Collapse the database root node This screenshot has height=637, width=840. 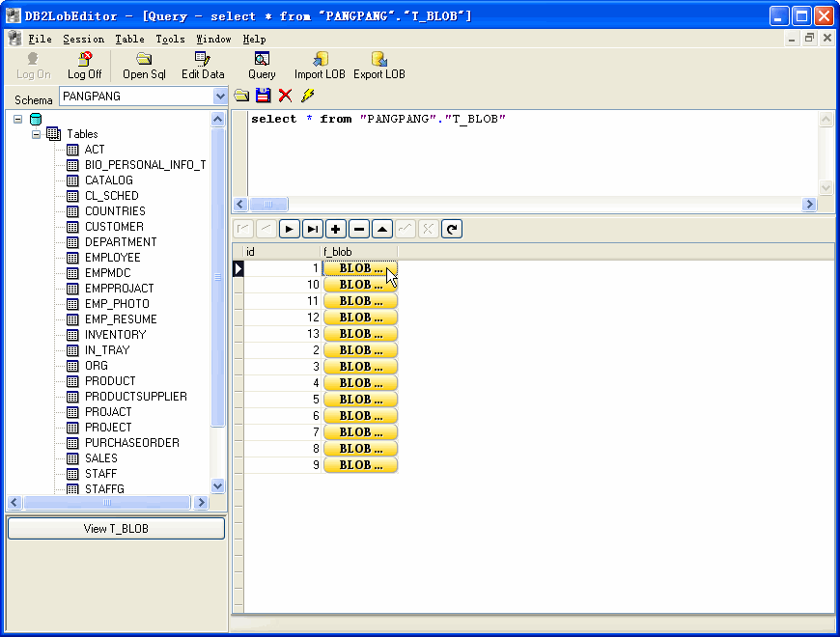[x=18, y=119]
